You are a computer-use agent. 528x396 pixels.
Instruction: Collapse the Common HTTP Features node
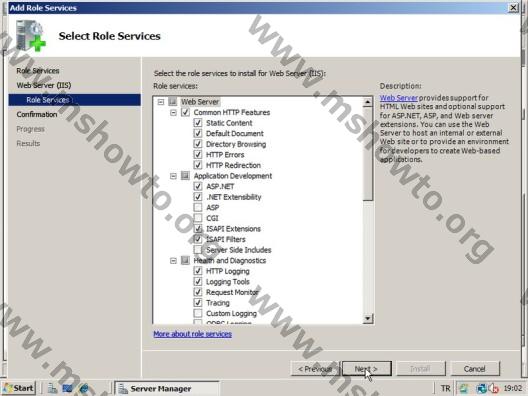point(173,112)
